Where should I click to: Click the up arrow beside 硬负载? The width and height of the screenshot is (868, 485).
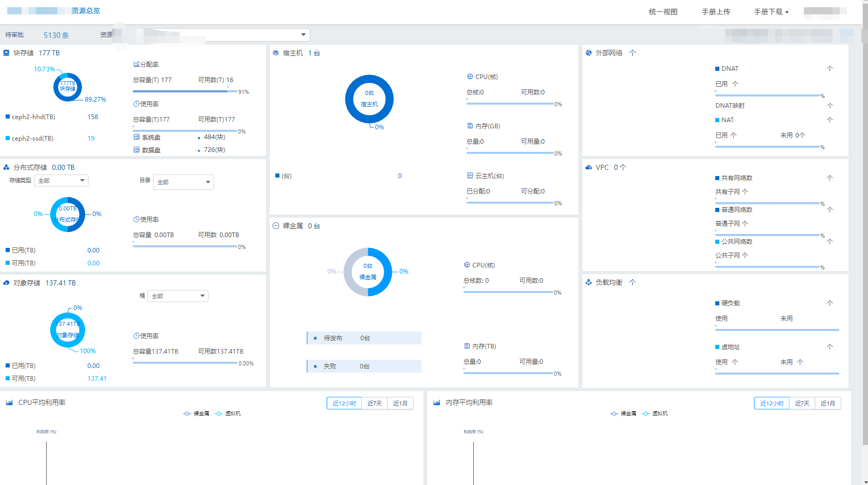pyautogui.click(x=830, y=303)
